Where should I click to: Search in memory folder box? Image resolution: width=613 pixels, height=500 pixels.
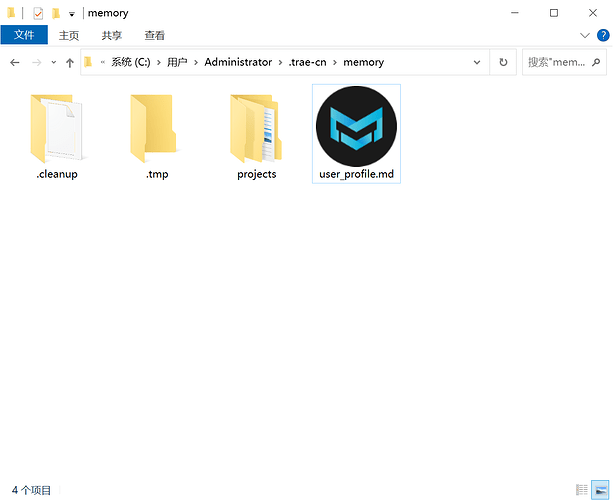pyautogui.click(x=564, y=62)
